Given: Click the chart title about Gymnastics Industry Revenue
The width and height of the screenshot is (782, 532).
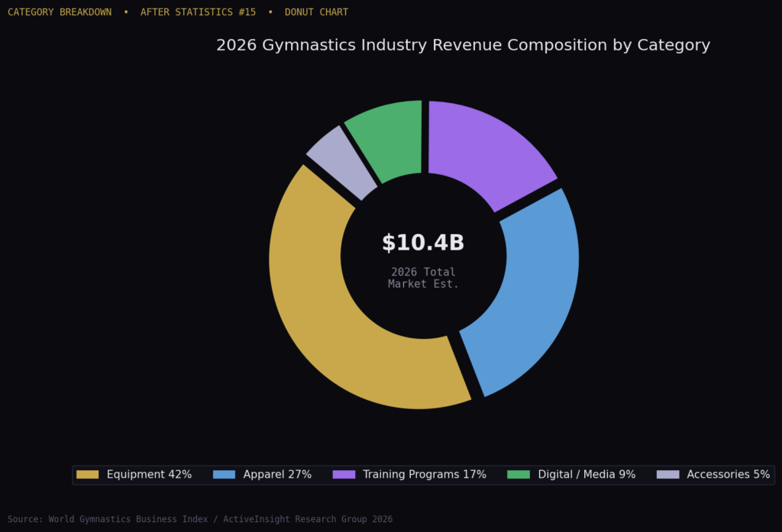Looking at the screenshot, I should 463,45.
